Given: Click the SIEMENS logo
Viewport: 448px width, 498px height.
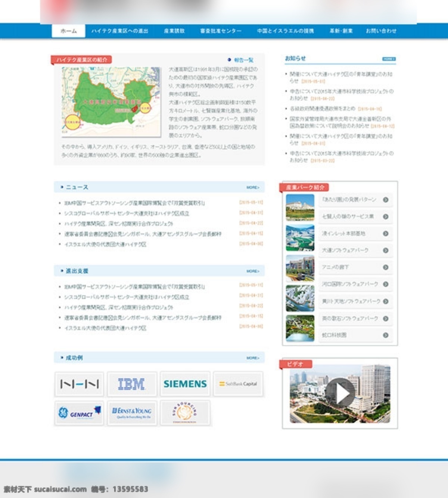Looking at the screenshot, I should (x=185, y=384).
